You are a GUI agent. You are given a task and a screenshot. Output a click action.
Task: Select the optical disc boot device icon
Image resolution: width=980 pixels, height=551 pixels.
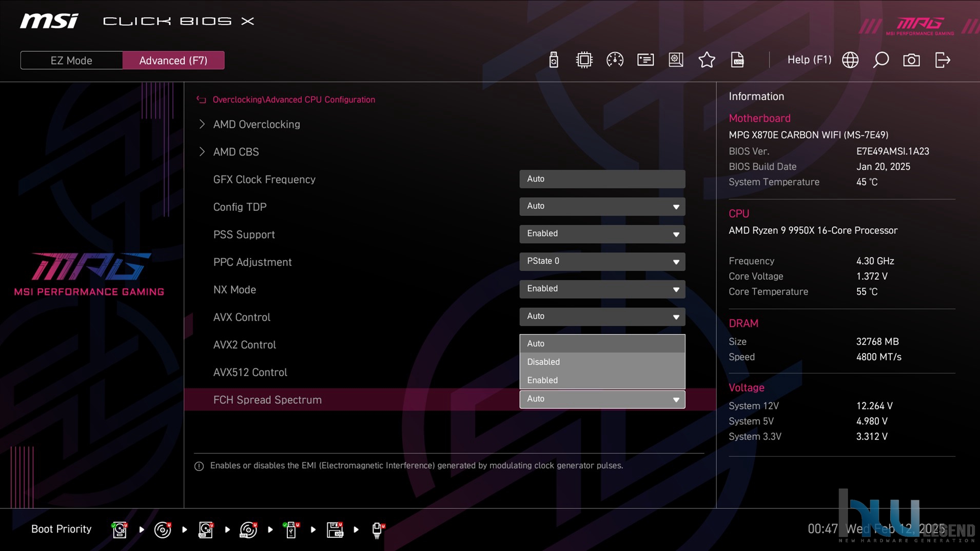163,529
